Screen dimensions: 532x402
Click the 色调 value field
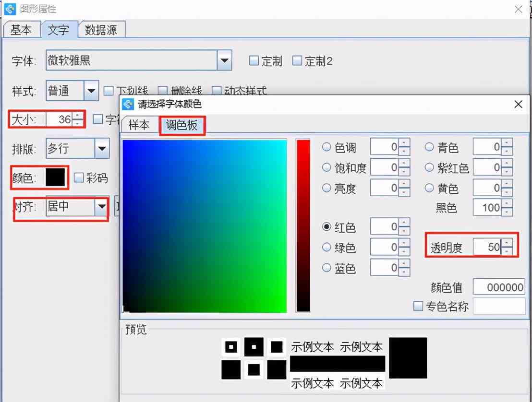384,147
